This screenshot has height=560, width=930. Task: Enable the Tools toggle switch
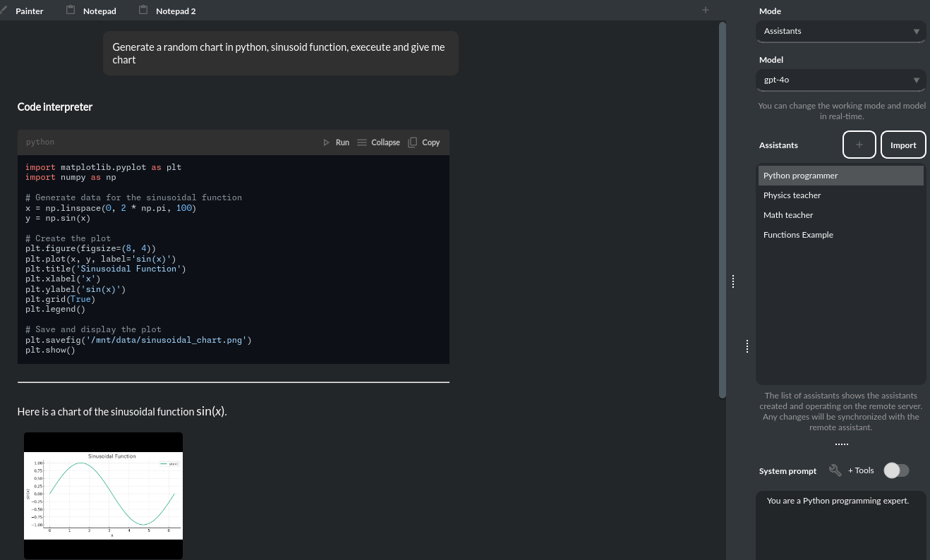(x=896, y=470)
